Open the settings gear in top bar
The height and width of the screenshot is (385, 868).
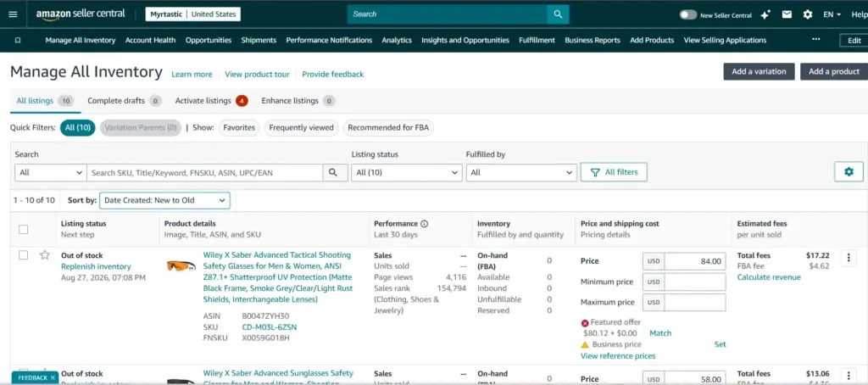(x=808, y=15)
